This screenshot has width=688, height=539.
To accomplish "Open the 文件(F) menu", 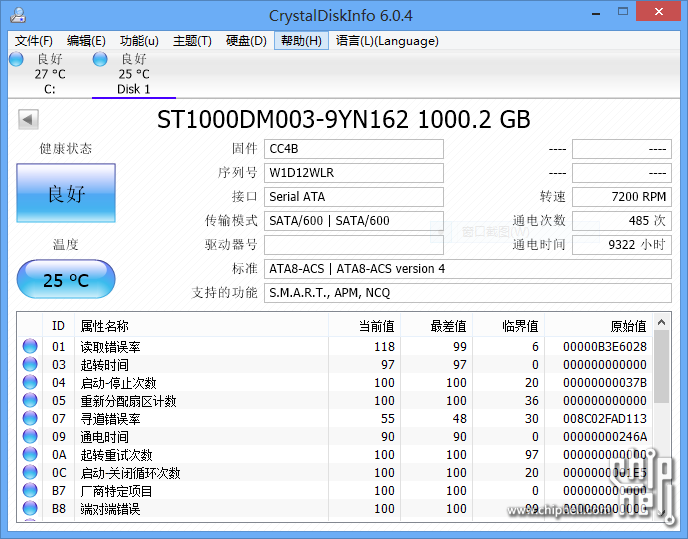I will [x=34, y=41].
